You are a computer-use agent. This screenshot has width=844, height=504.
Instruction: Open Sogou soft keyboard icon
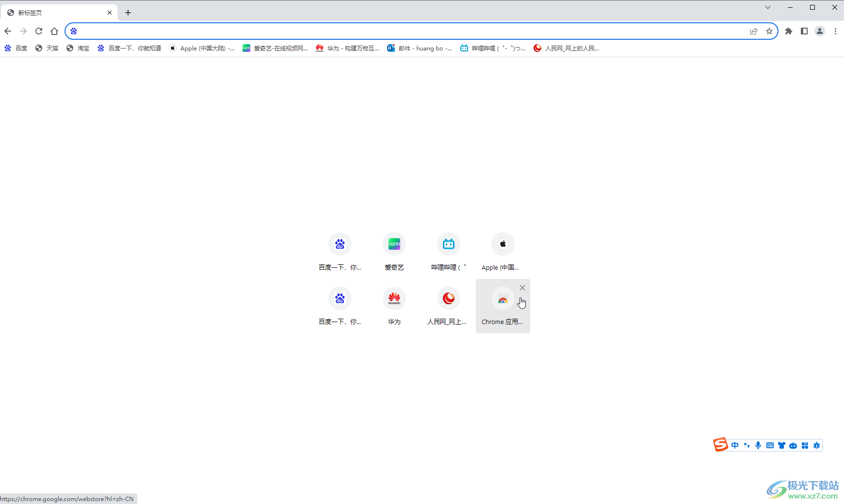coord(770,445)
